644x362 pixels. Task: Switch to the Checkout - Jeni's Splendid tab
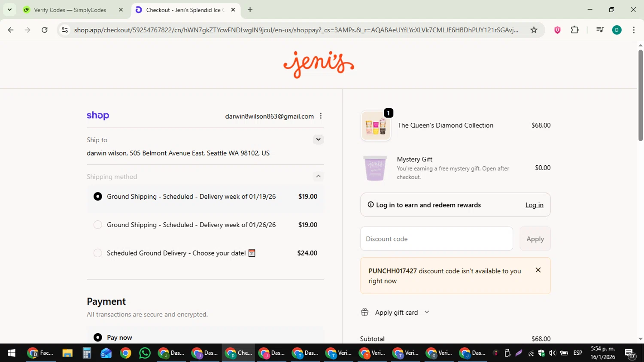point(185,9)
